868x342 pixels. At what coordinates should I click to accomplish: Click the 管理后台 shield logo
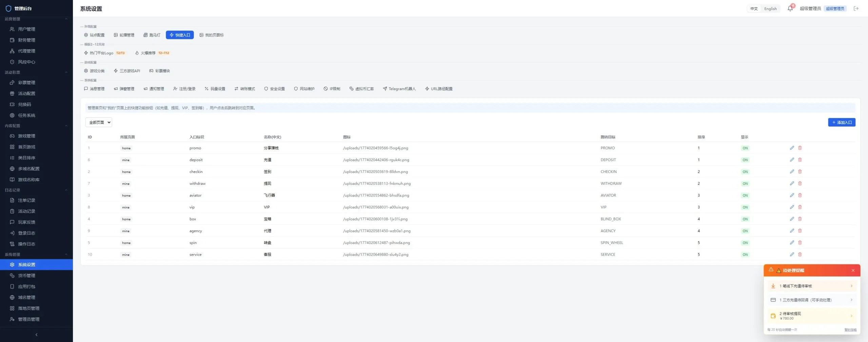click(x=8, y=8)
